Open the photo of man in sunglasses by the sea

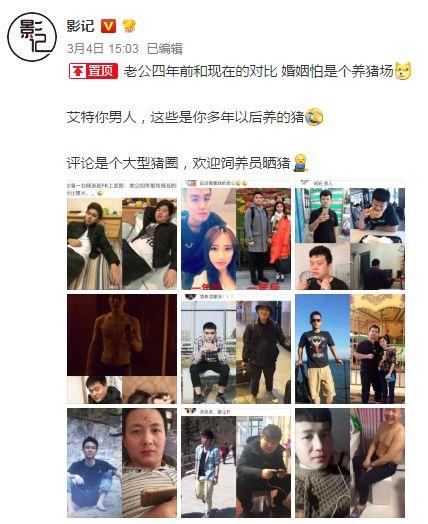pos(350,349)
